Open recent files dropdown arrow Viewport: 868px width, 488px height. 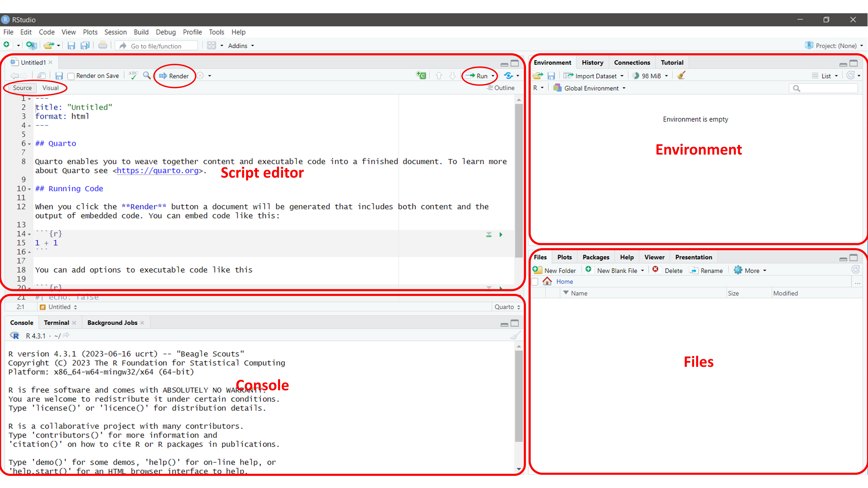(58, 45)
